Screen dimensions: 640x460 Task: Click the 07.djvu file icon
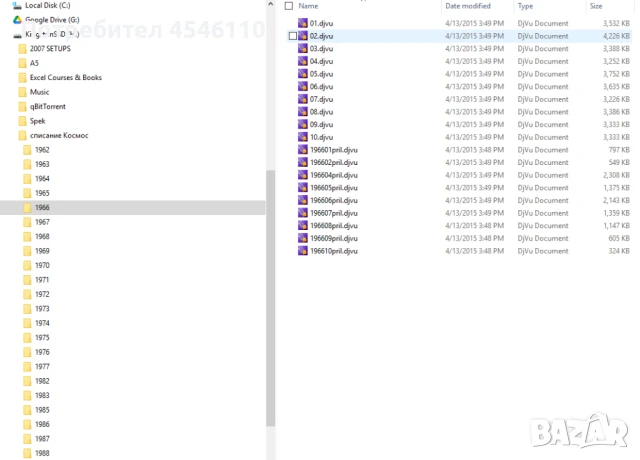302,99
